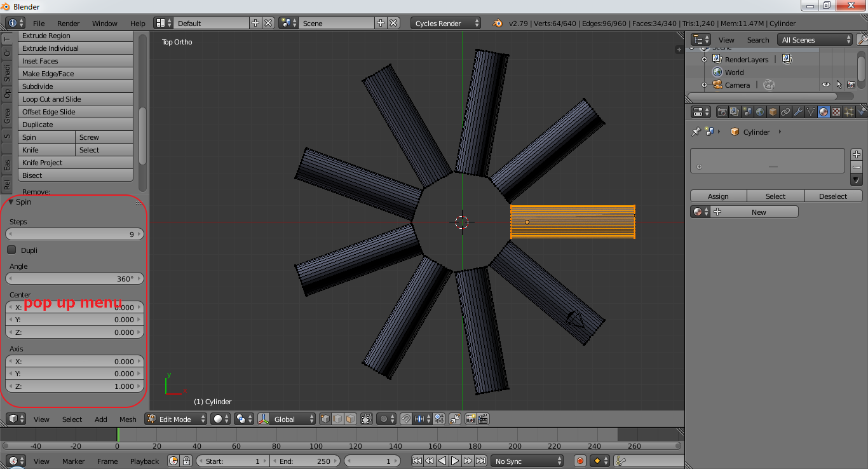Adjust the Steps slider in Spin panel
The height and width of the screenshot is (469, 868).
coord(74,234)
